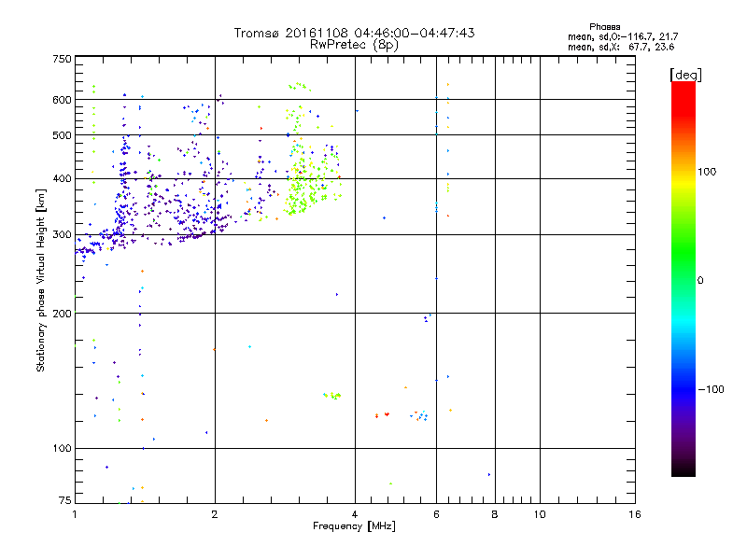747x560 pixels.
Task: Click the green-yellow cluster near 130 km, 3.6 MHz
Action: [x=332, y=395]
